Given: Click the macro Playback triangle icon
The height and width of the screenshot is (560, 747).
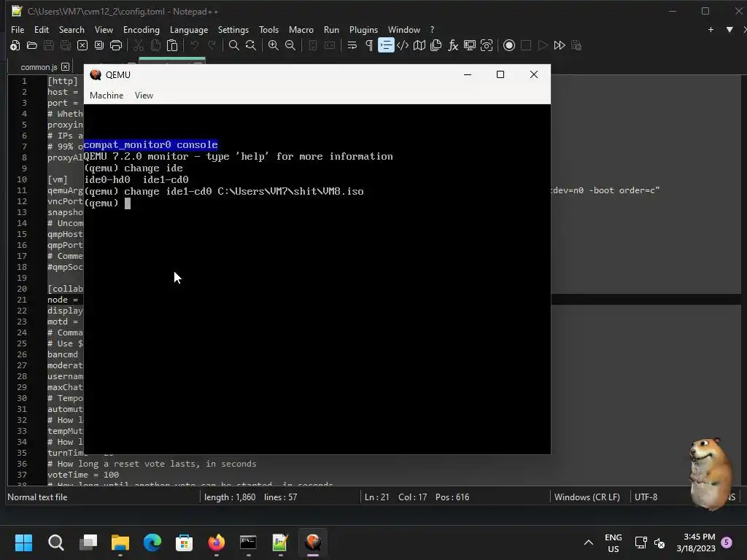Looking at the screenshot, I should [x=543, y=45].
